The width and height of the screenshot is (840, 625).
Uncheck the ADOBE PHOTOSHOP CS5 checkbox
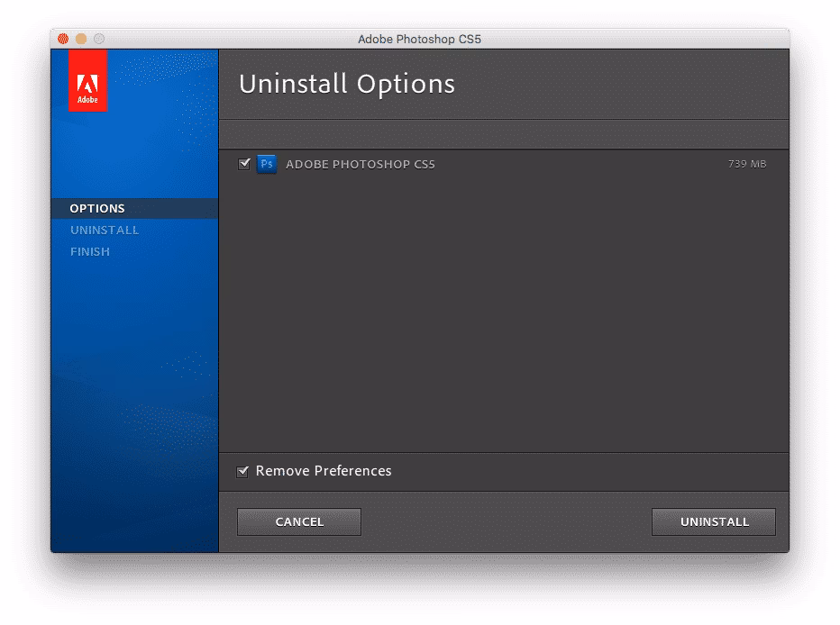coord(244,164)
